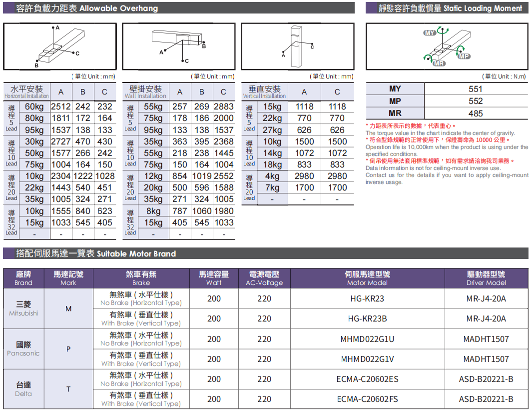
Task: Click the MHMD022G1U motor model
Action: pos(367,339)
